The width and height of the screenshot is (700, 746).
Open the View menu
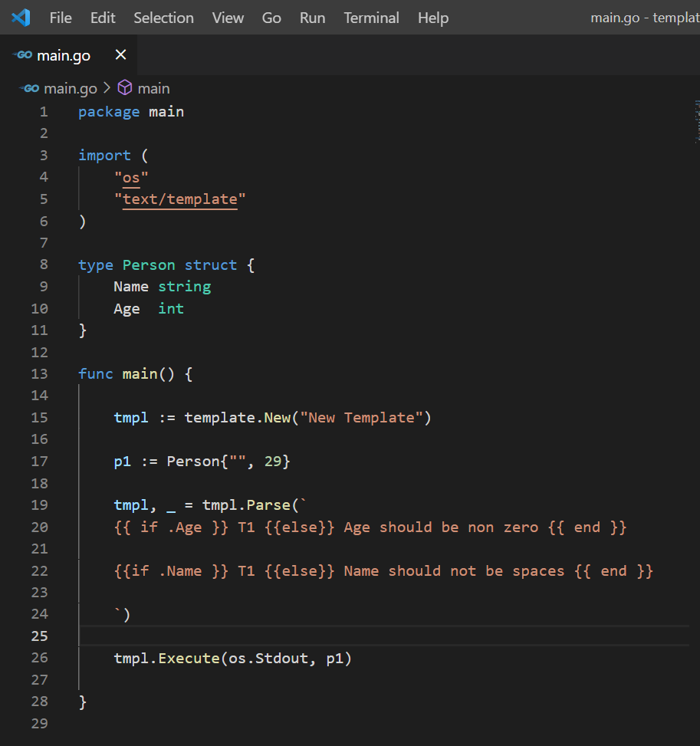coord(227,18)
